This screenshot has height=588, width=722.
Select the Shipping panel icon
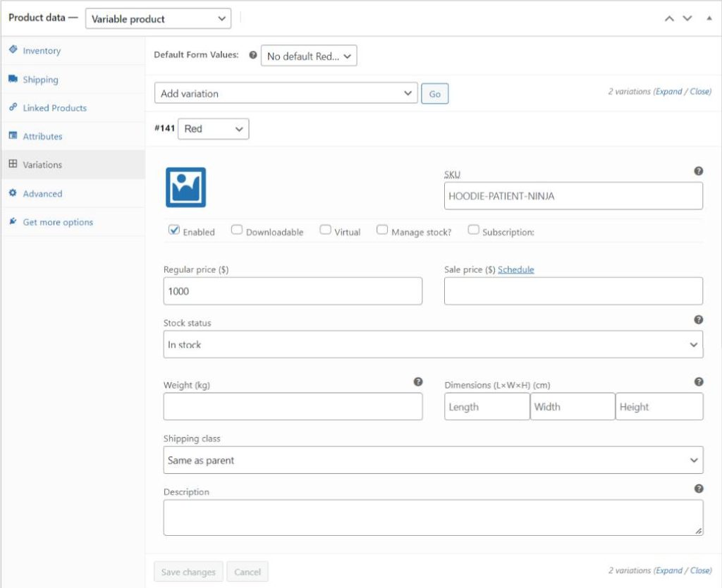pyautogui.click(x=13, y=80)
